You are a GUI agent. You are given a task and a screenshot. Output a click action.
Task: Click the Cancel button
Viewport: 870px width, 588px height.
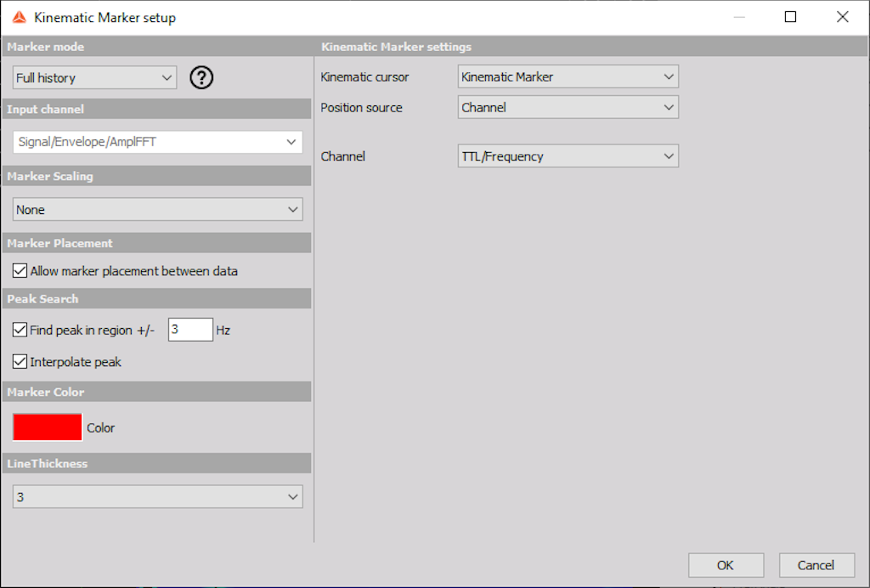(x=816, y=565)
